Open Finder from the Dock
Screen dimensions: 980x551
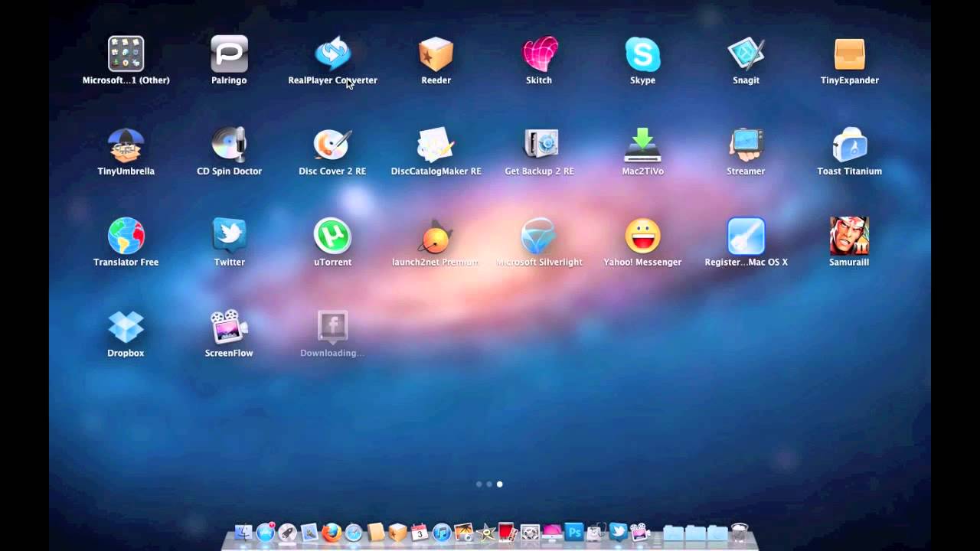point(243,532)
